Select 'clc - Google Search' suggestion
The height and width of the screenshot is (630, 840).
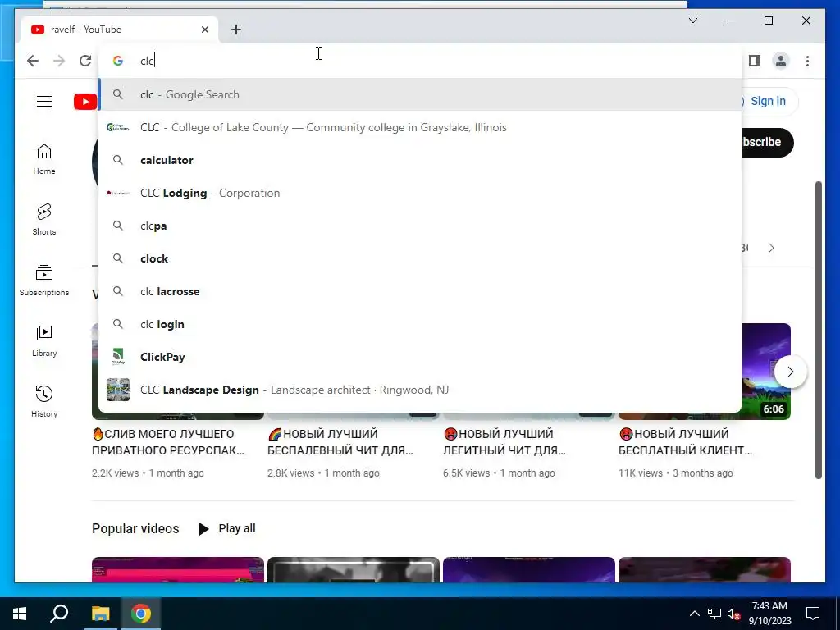[421, 95]
